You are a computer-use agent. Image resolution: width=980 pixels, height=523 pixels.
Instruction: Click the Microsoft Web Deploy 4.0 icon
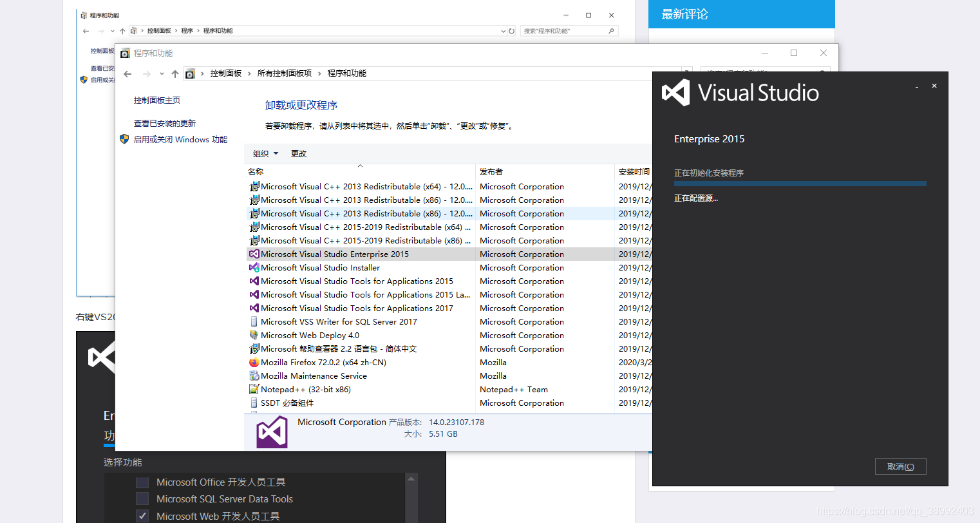click(254, 335)
